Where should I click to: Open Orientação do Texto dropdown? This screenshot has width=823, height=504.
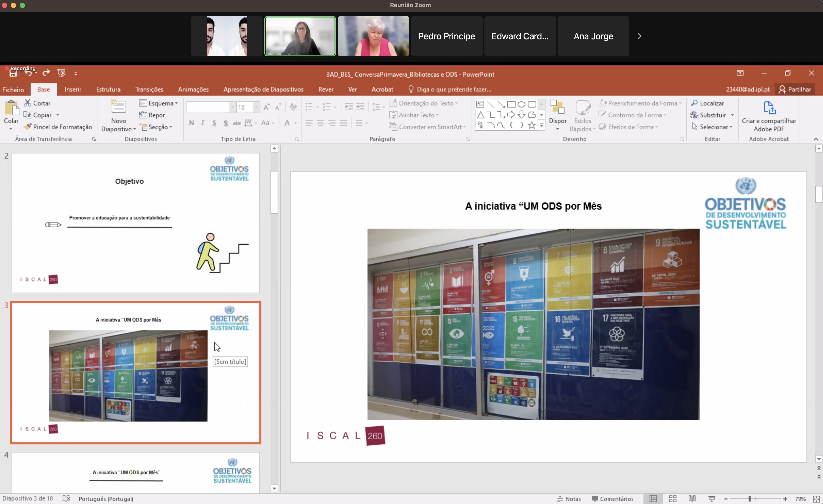423,103
